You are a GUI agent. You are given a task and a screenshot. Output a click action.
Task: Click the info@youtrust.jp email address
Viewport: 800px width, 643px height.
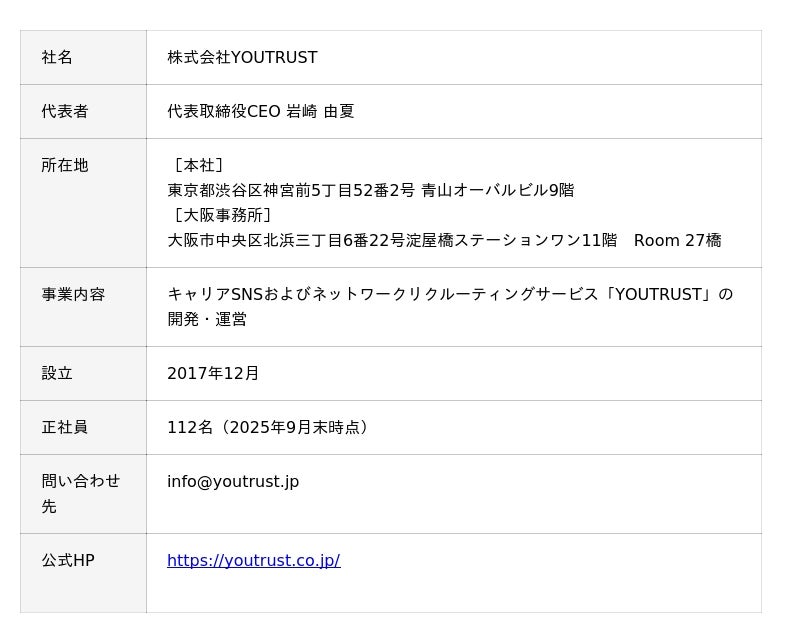pos(233,481)
